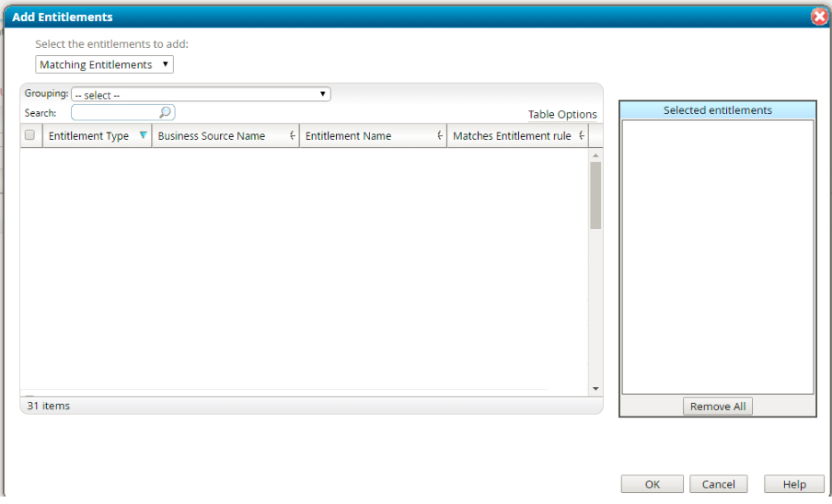Click the Entitlement Type filter arrow icon
The height and width of the screenshot is (504, 832).
pos(143,136)
